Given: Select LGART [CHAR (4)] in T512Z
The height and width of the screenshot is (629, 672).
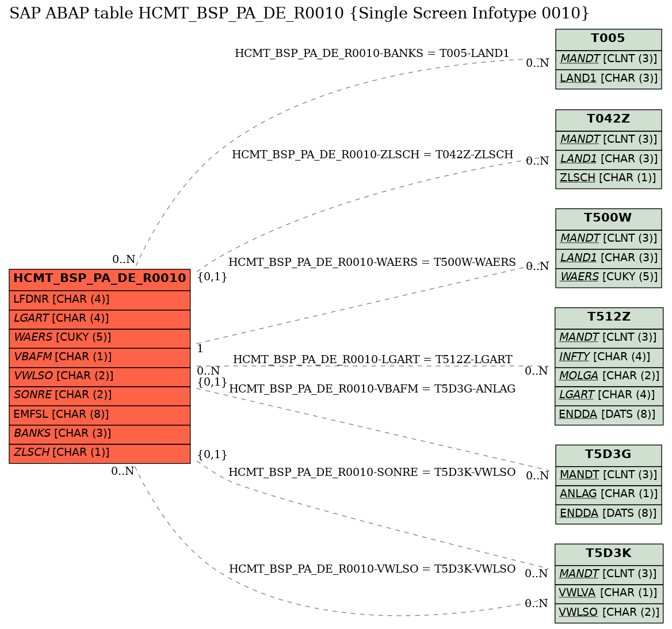Looking at the screenshot, I should coord(609,396).
